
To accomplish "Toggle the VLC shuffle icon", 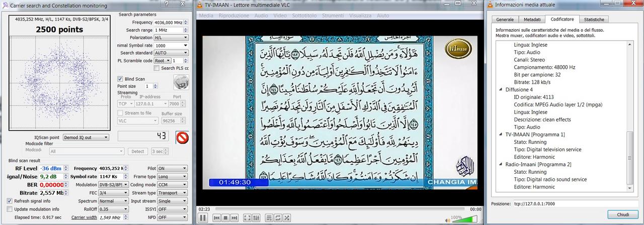I will click(287, 218).
